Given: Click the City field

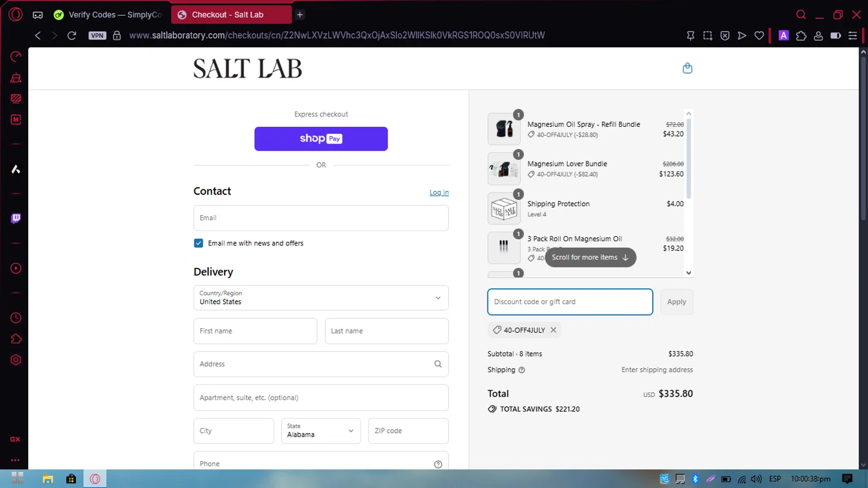Looking at the screenshot, I should pos(234,431).
